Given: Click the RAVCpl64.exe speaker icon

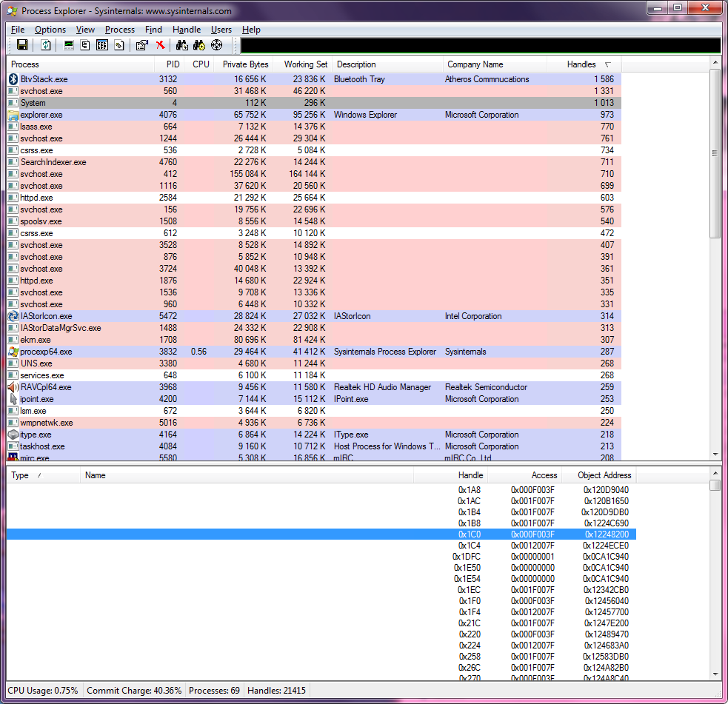Looking at the screenshot, I should tap(13, 387).
